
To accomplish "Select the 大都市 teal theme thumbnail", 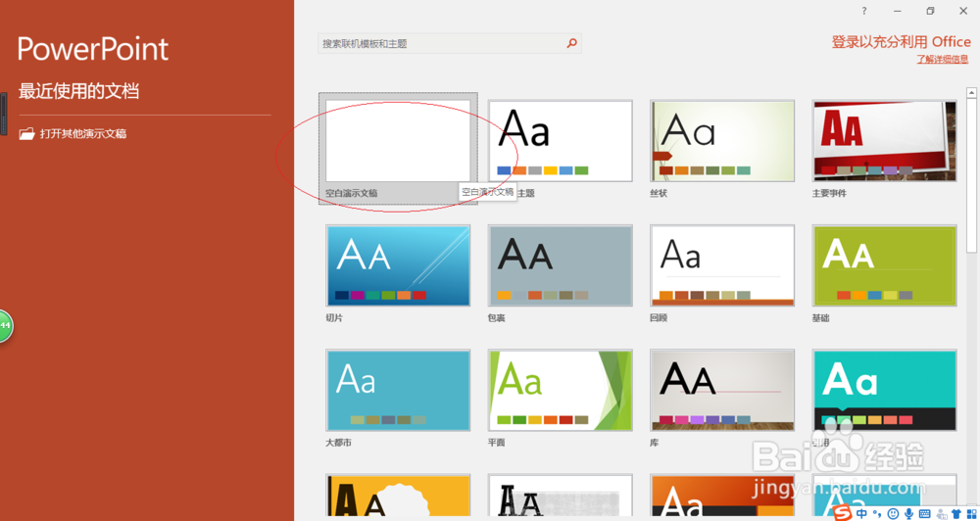I will click(398, 391).
